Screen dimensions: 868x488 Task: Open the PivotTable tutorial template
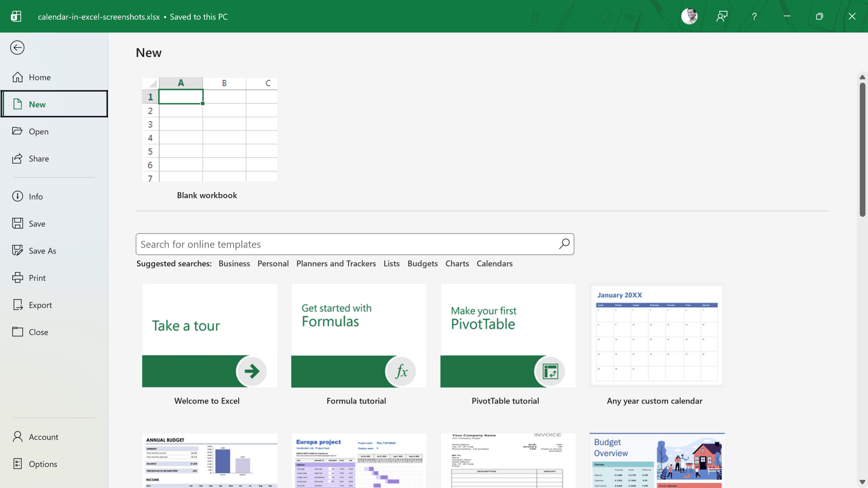508,335
